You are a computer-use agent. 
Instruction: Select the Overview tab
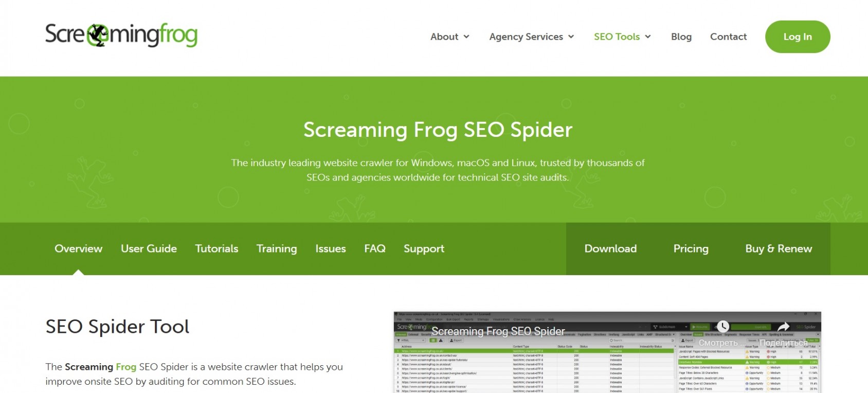click(78, 248)
